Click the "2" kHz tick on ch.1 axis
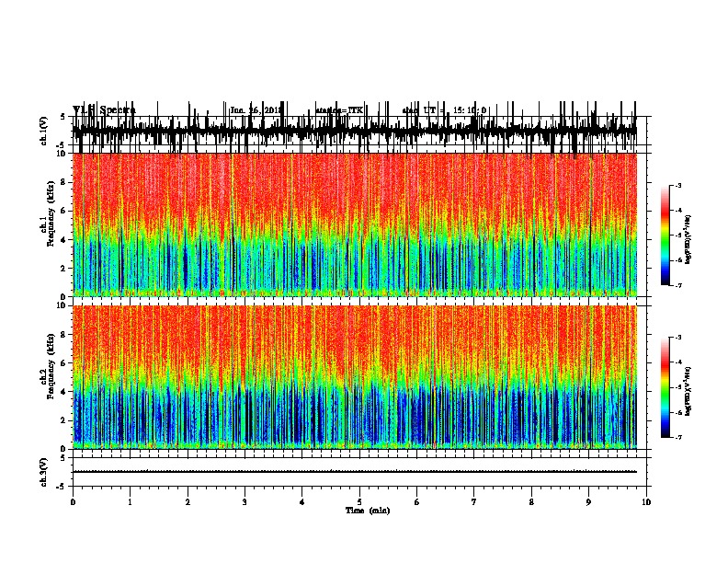 point(64,269)
